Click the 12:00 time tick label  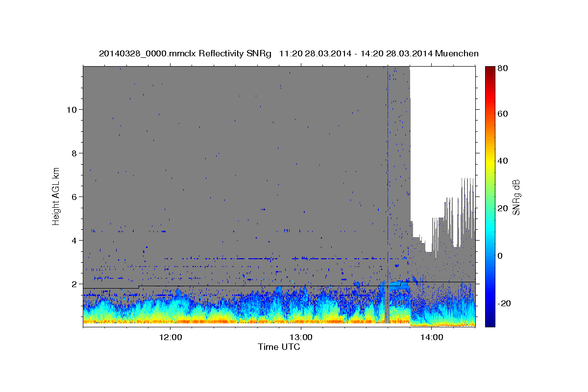[x=170, y=338]
